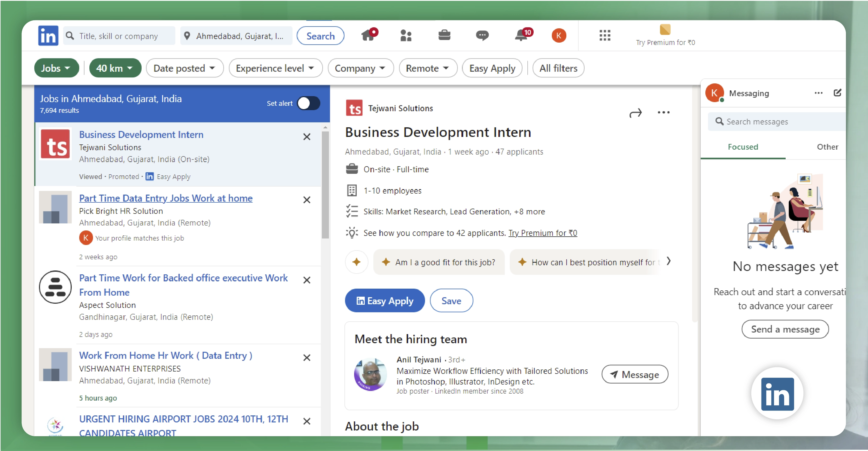Expand the Date posted filter
The image size is (868, 451).
point(185,68)
